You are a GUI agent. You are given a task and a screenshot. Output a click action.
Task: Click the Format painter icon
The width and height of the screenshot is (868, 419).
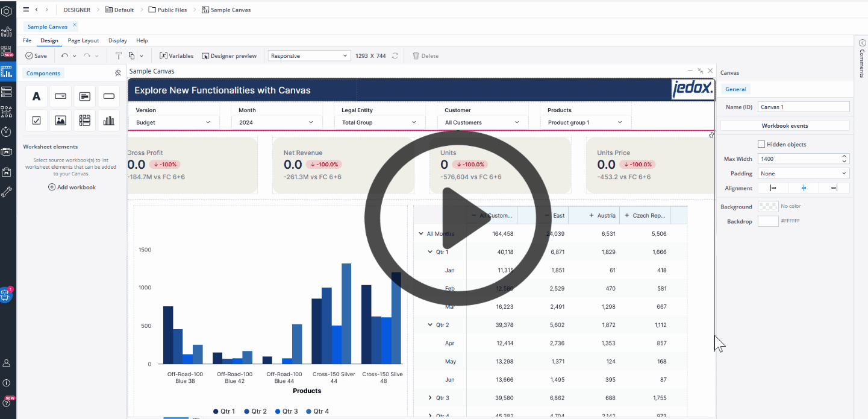coord(119,55)
